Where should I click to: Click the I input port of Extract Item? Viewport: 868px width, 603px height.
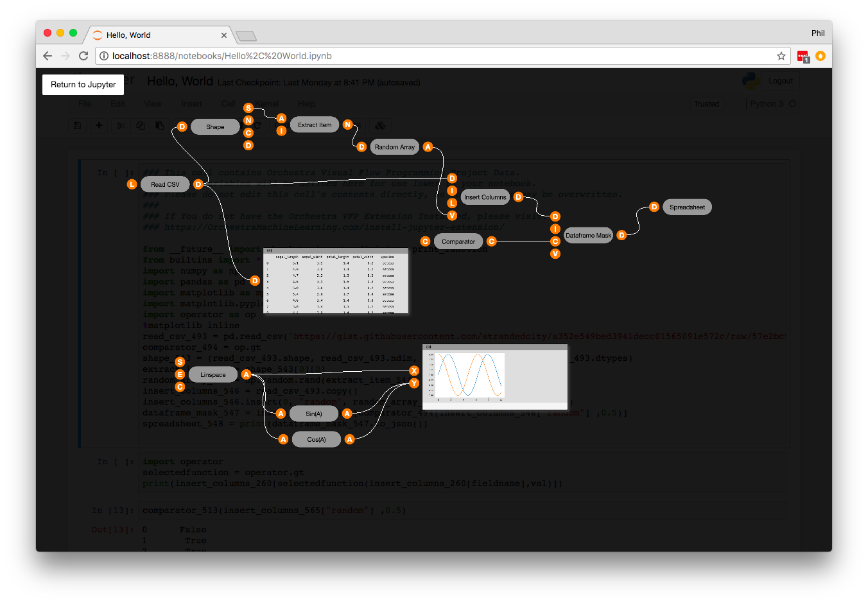click(x=281, y=131)
